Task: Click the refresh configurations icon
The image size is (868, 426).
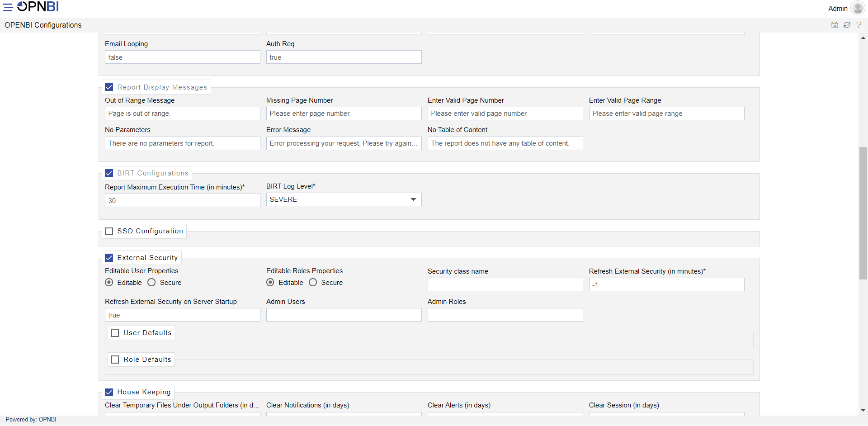Action: point(847,25)
